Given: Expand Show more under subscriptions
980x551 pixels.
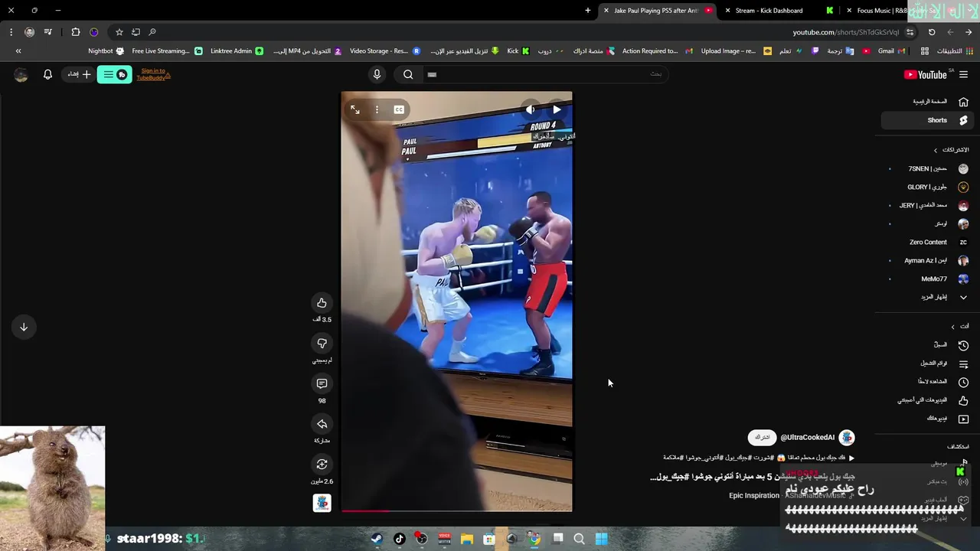Looking at the screenshot, I should pos(926,297).
